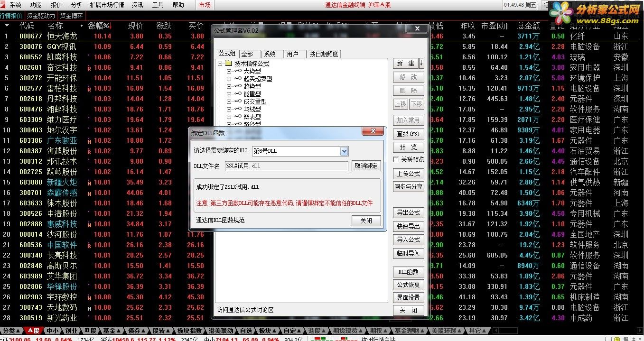Image resolution: width=644 pixels, height=341 pixels.
Task: Select stock row 恒天海龙
Action: (62, 36)
